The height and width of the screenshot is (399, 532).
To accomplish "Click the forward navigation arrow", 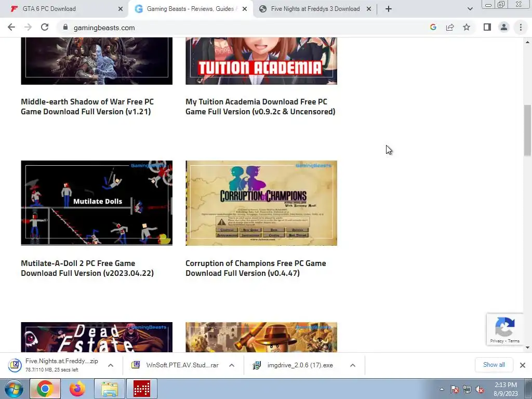I will click(x=28, y=28).
